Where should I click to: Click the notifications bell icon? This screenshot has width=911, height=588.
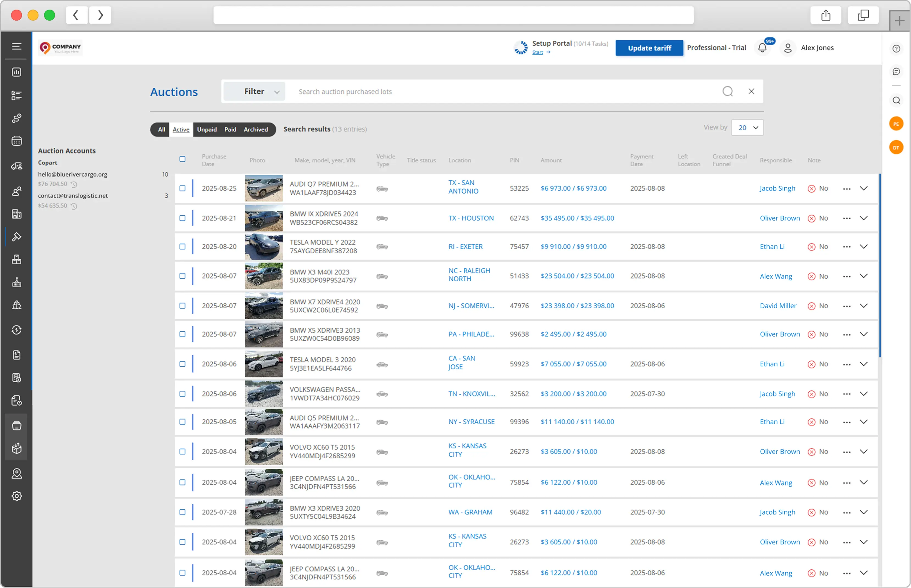click(762, 48)
